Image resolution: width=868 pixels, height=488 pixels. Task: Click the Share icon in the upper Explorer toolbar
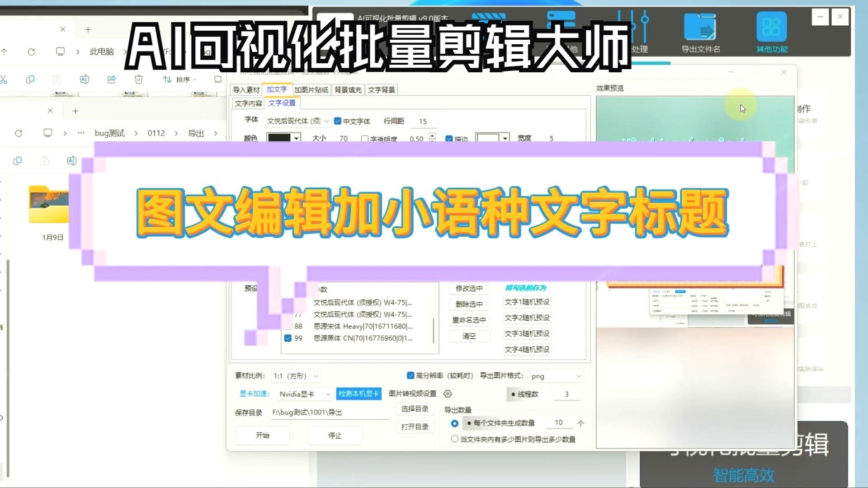112,80
